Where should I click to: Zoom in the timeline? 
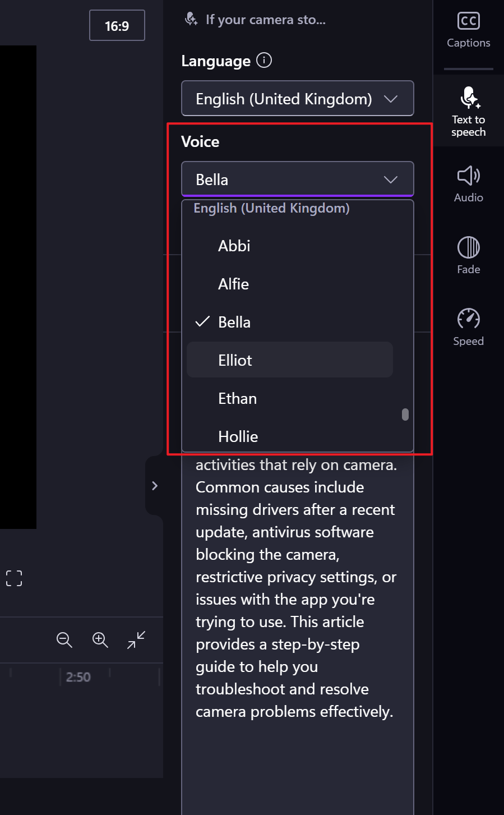coord(100,639)
